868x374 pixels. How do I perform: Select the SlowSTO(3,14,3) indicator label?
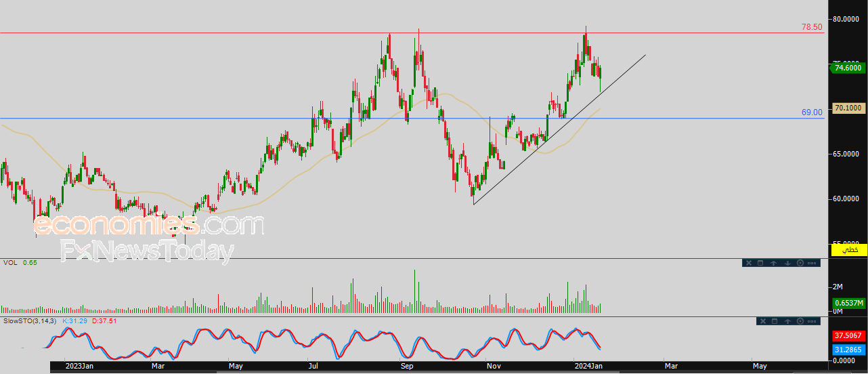30,320
